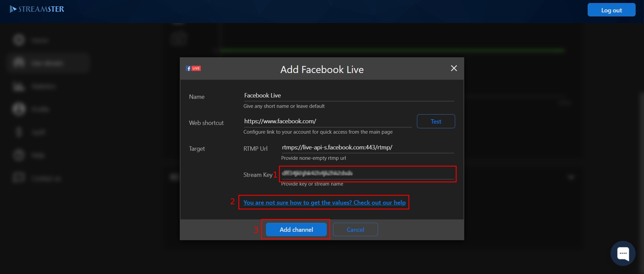Click the Streamster logo in the header
This screenshot has height=274, width=644.
(x=37, y=9)
